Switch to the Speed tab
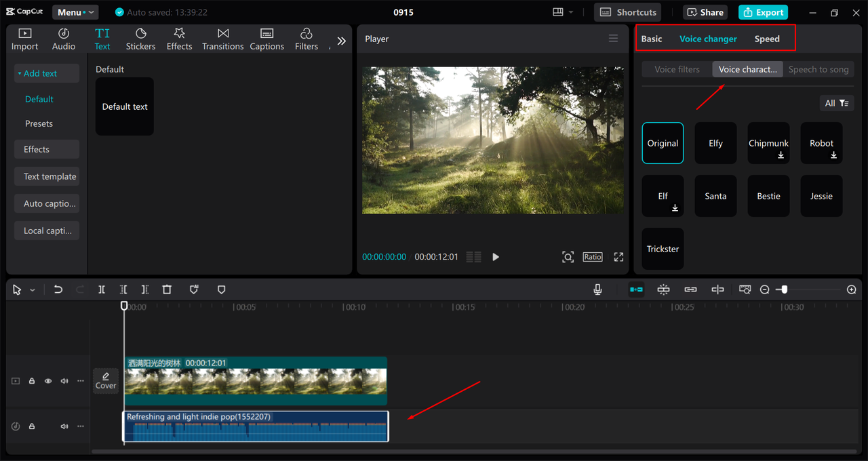The height and width of the screenshot is (461, 868). (767, 39)
